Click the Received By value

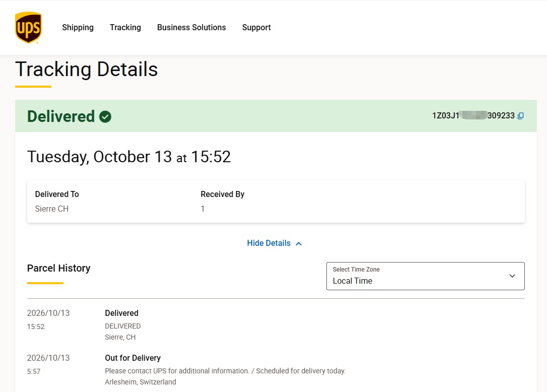click(x=202, y=209)
